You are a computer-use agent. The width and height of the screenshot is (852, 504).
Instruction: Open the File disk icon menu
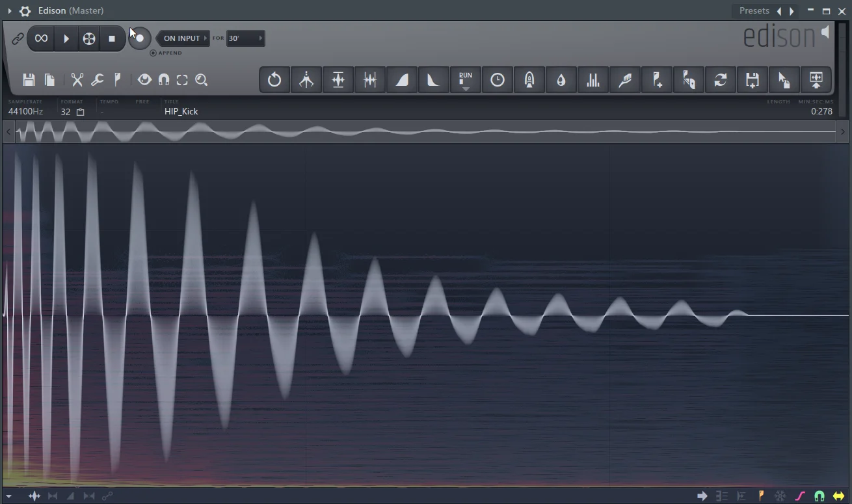(29, 80)
